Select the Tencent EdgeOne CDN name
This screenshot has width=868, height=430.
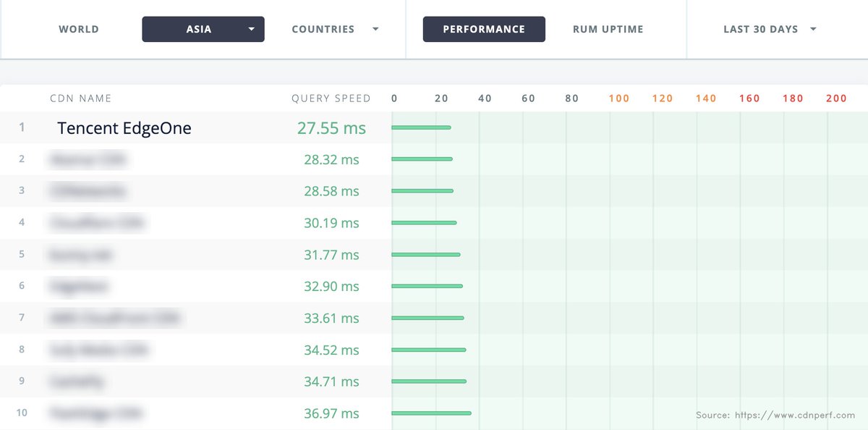click(124, 128)
